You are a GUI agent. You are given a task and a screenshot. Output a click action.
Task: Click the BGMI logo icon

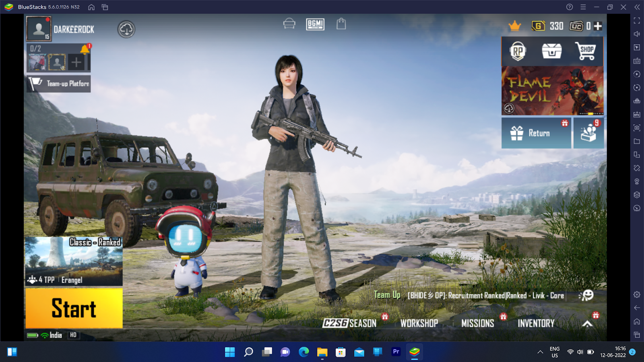pos(315,24)
